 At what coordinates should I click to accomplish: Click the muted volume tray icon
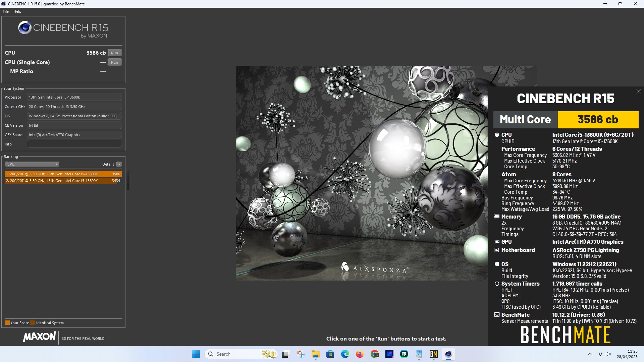click(x=608, y=354)
